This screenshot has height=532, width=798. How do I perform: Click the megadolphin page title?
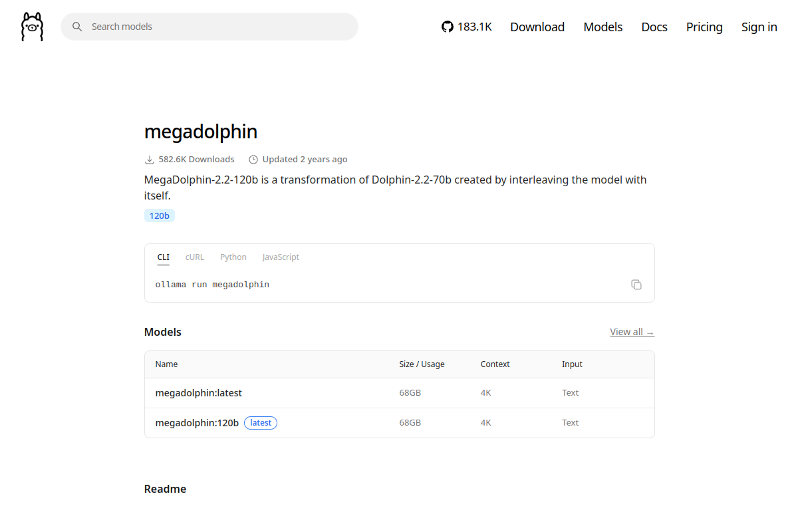pyautogui.click(x=201, y=132)
